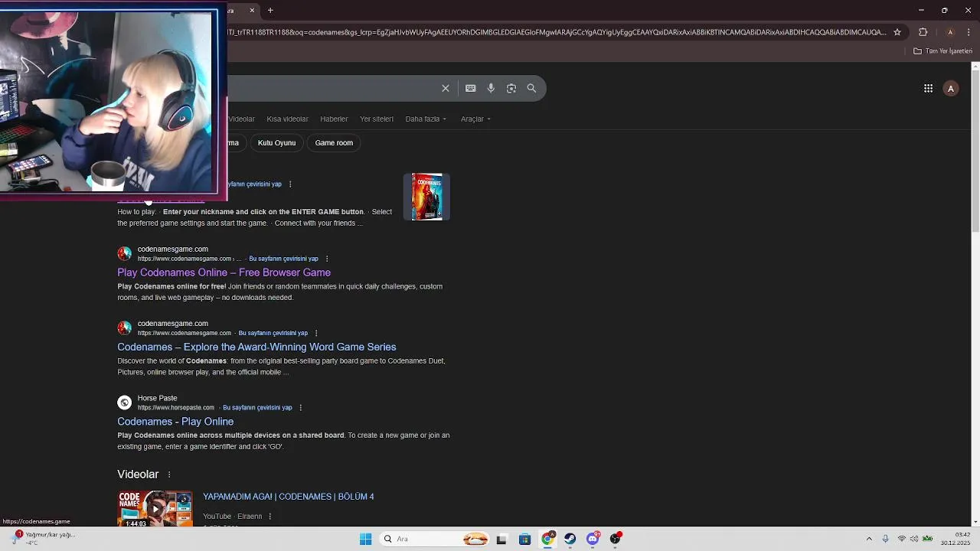Open the taskbar clock and date
This screenshot has height=551, width=980.
point(955,539)
